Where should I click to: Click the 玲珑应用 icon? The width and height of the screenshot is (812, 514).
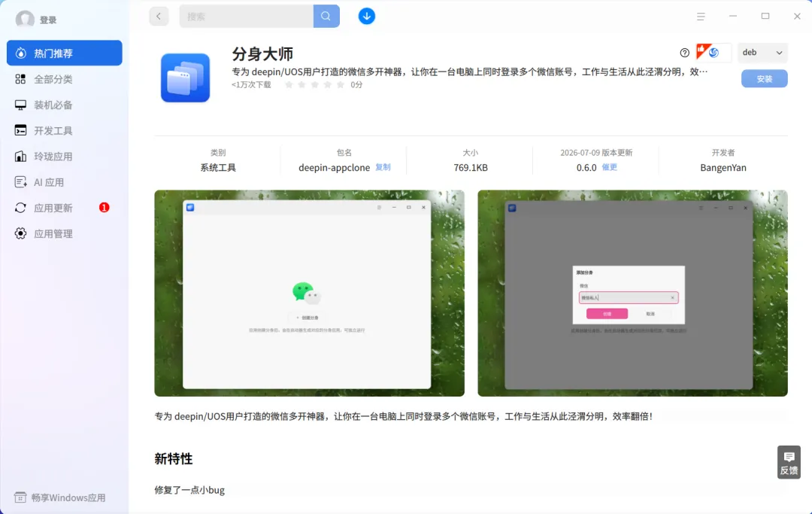point(21,157)
